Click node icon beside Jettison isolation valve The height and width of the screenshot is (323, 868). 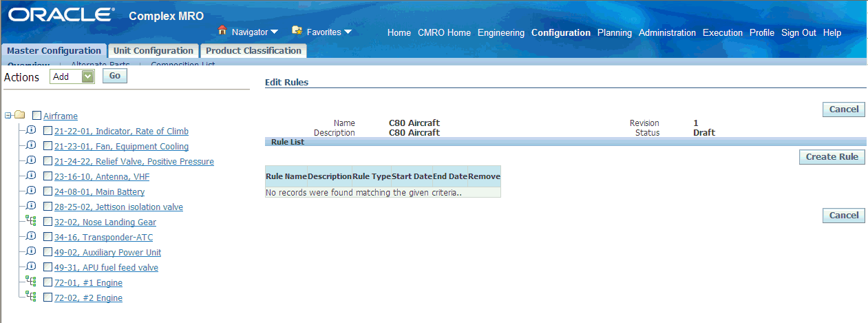point(31,206)
